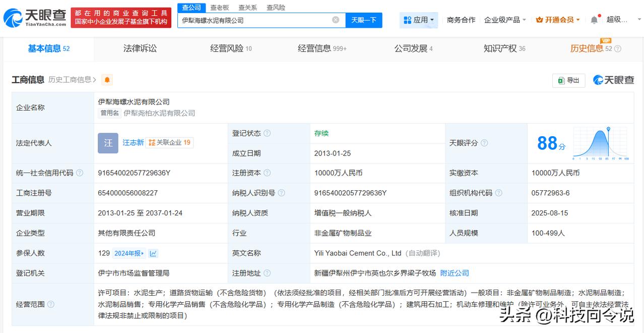The width and height of the screenshot is (644, 333).
Task: Click the help icon next to 注册资本
Action: click(x=267, y=173)
